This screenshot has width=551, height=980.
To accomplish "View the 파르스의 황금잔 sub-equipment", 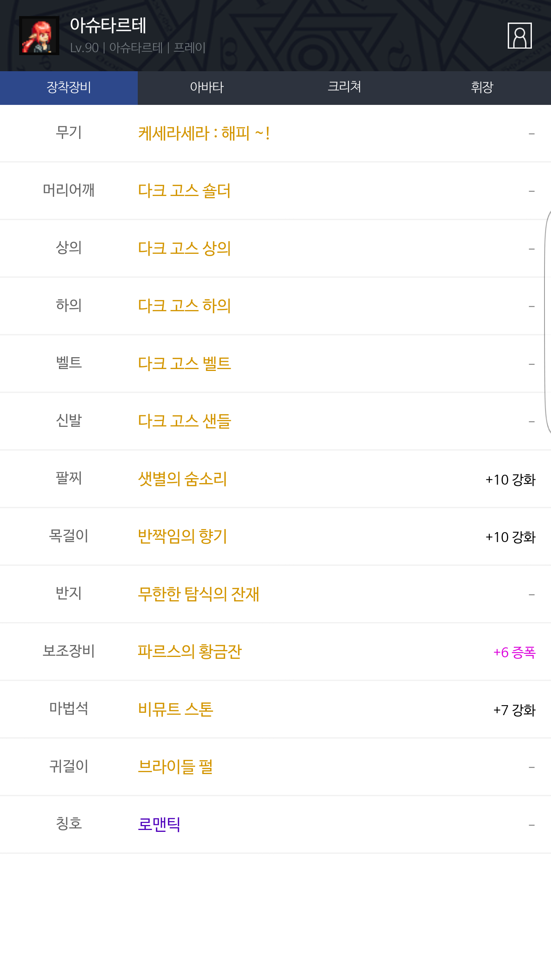I will [x=189, y=652].
